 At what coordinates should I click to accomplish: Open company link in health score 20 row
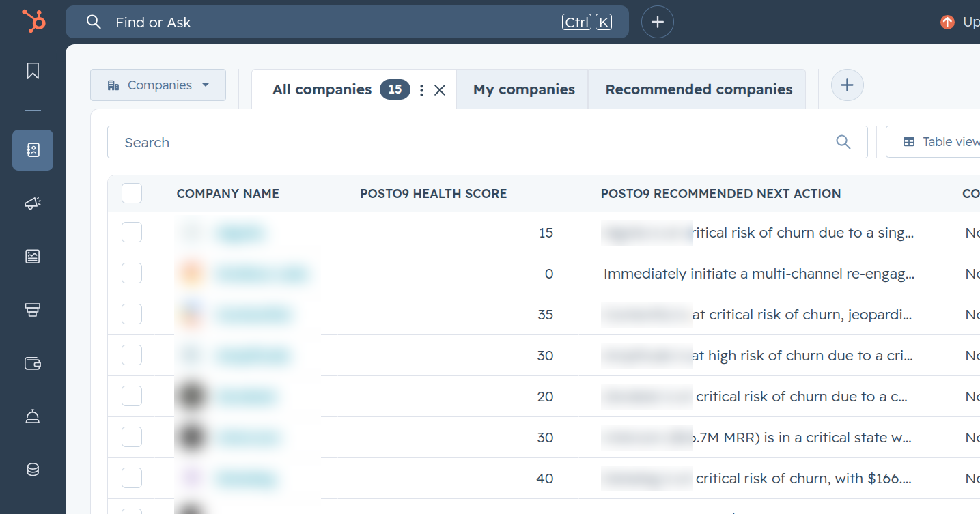[x=246, y=397]
